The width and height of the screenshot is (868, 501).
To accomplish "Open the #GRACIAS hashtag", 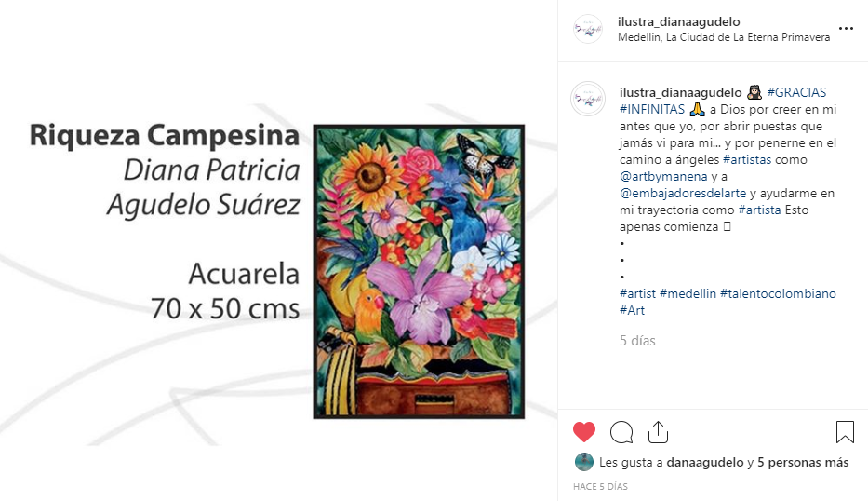I will point(796,92).
